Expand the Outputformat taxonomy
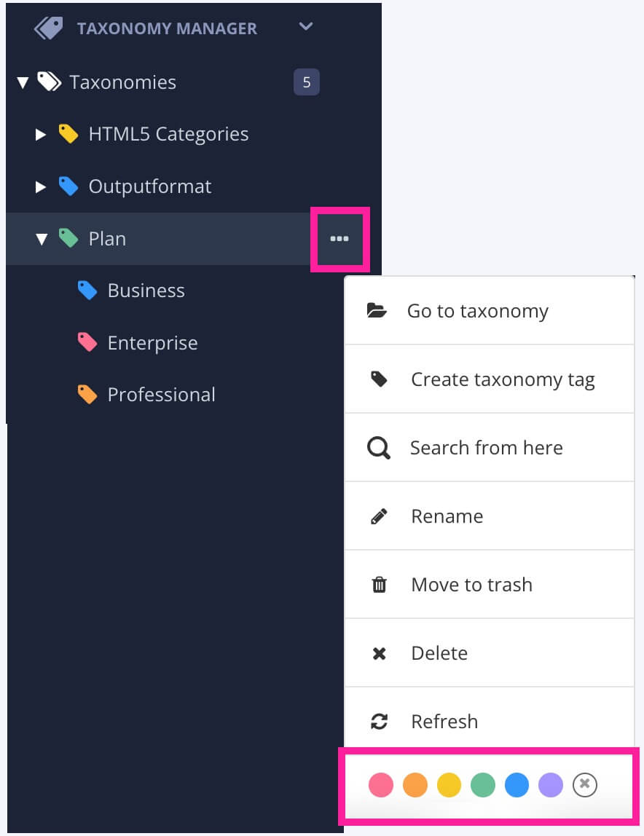Screen dimensions: 644x836 coord(40,186)
